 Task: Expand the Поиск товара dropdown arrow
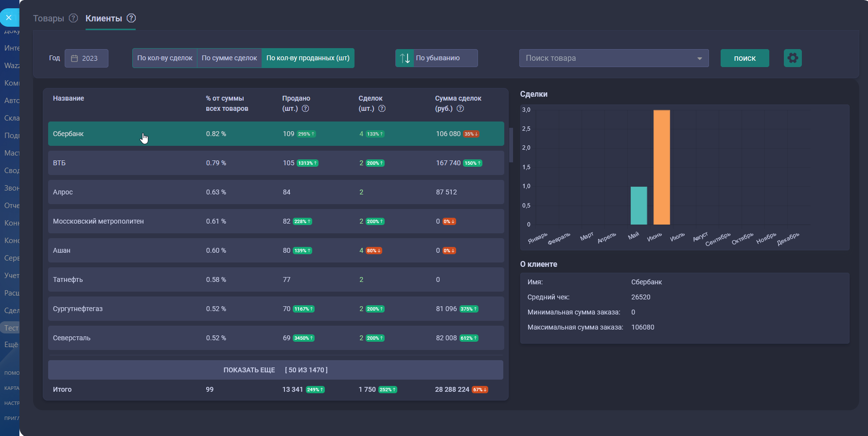[699, 58]
